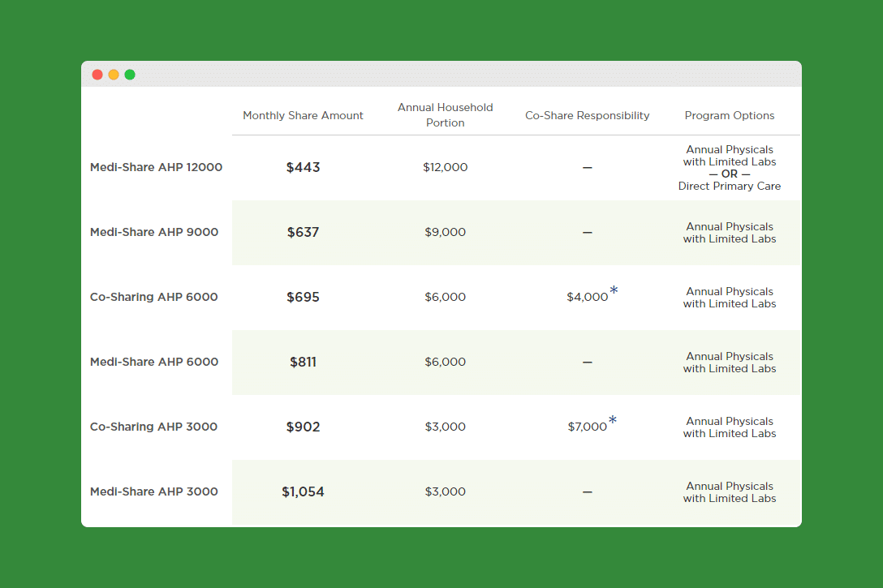Click the Monthly Share Amount column header
Viewport: 883px width, 588px height.
303,116
